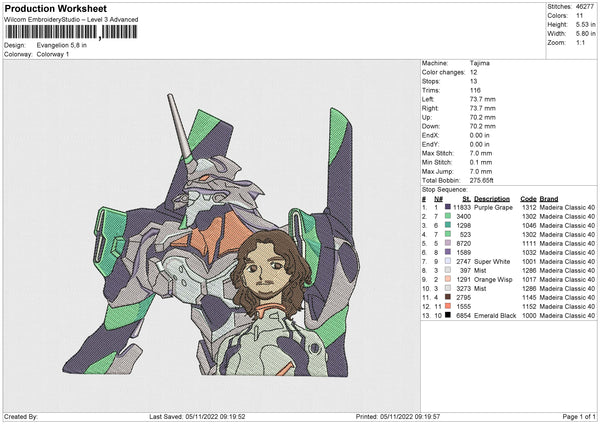The width and height of the screenshot is (600, 424).
Task: Click the thread code '1046'
Action: click(x=529, y=225)
